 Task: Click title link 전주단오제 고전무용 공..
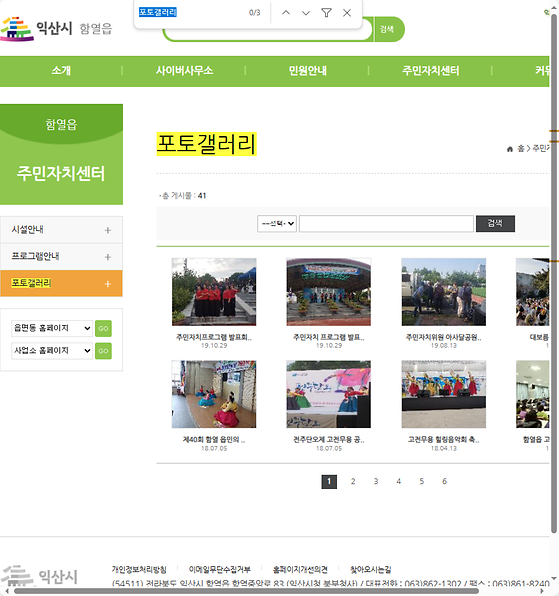329,440
